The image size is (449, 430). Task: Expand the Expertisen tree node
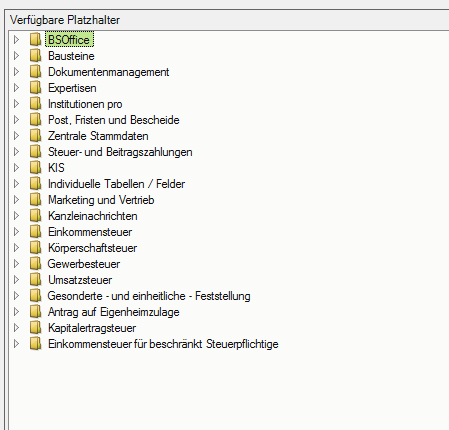(x=16, y=88)
